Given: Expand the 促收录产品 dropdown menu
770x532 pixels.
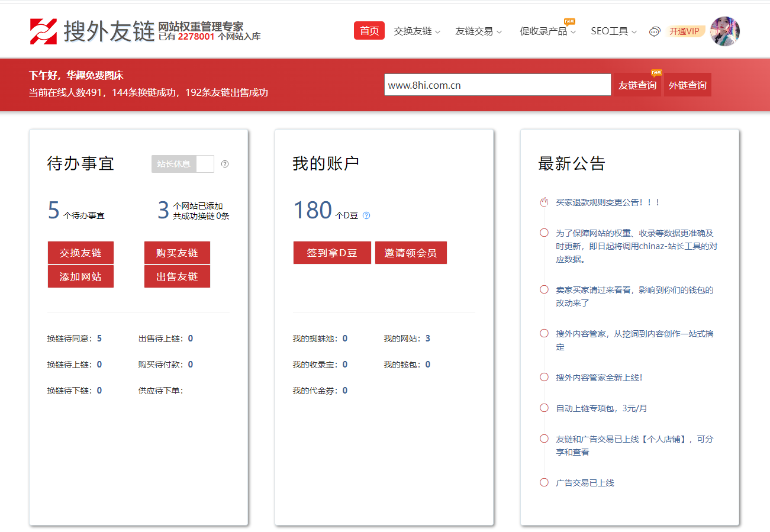Looking at the screenshot, I should click(548, 31).
